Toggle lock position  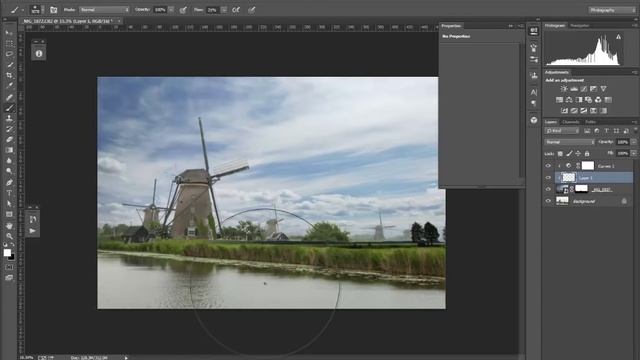578,153
